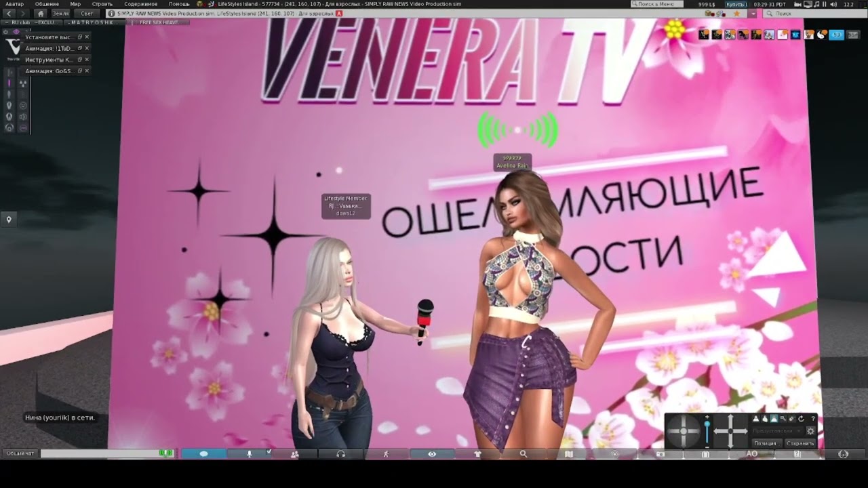
Task: Open the Общение menu
Action: (47, 4)
